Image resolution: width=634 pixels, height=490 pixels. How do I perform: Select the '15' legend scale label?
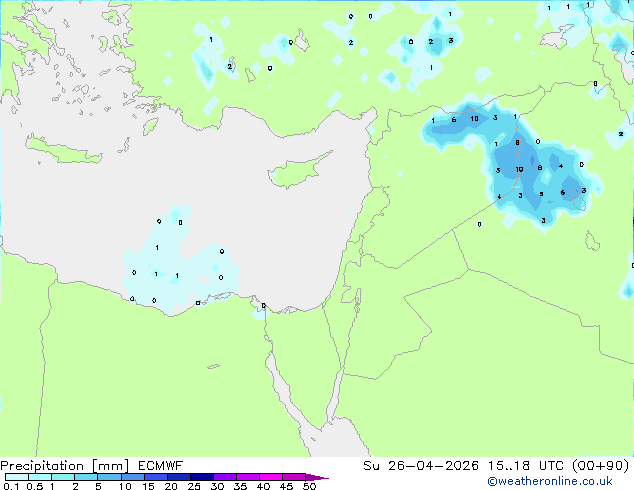tap(148, 486)
